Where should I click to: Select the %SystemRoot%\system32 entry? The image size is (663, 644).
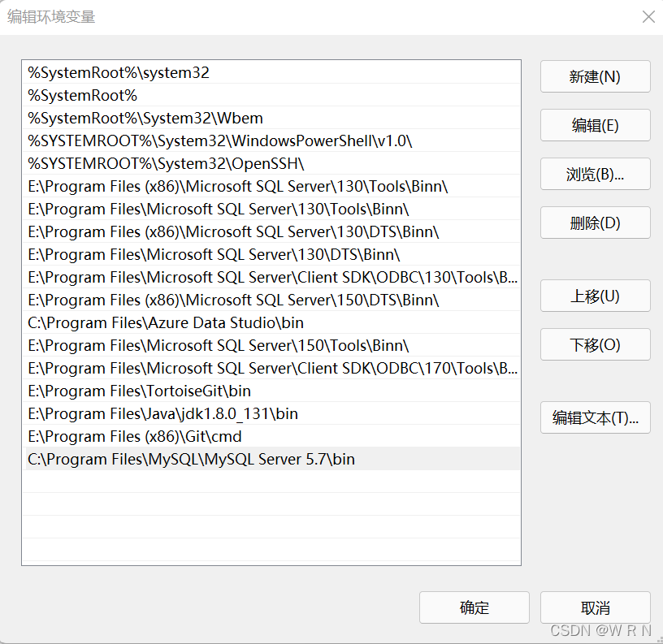point(271,72)
